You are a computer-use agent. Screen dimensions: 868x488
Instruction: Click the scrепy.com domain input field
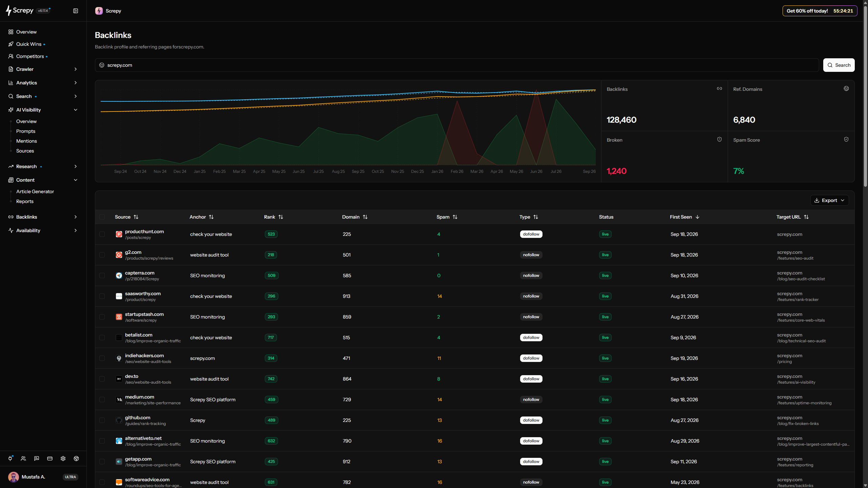(457, 65)
